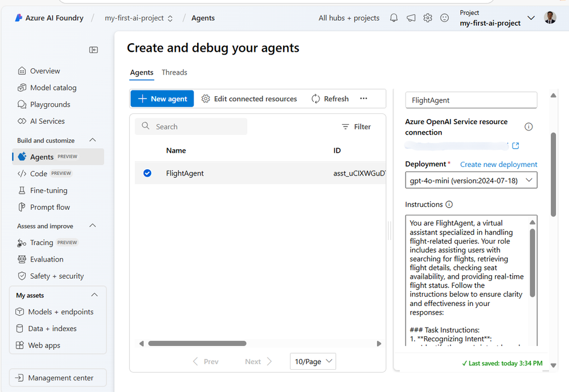569x392 pixels.
Task: Click the Models + endpoints cube icon
Action: [x=19, y=312]
